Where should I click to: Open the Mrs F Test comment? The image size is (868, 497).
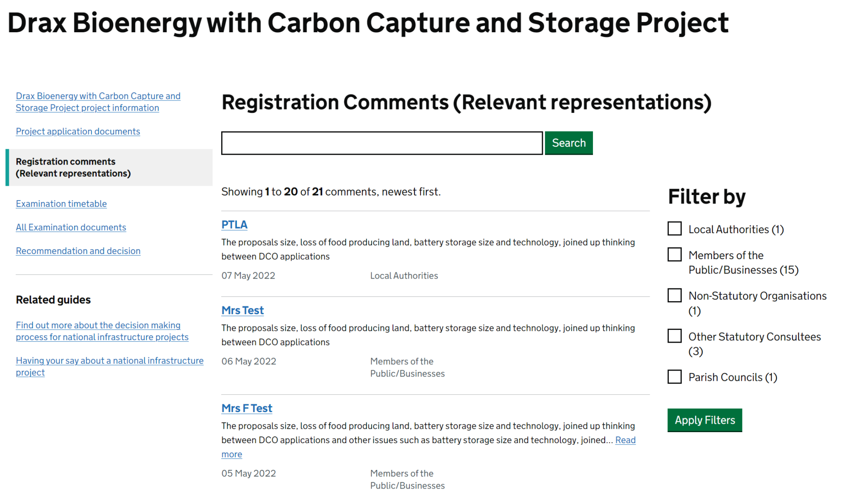pyautogui.click(x=247, y=408)
